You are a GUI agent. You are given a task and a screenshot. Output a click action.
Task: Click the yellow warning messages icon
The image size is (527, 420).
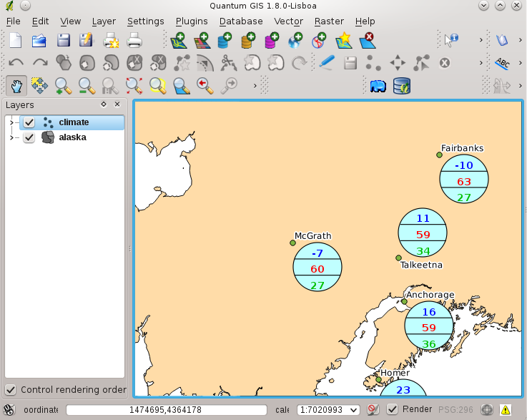[x=506, y=410]
